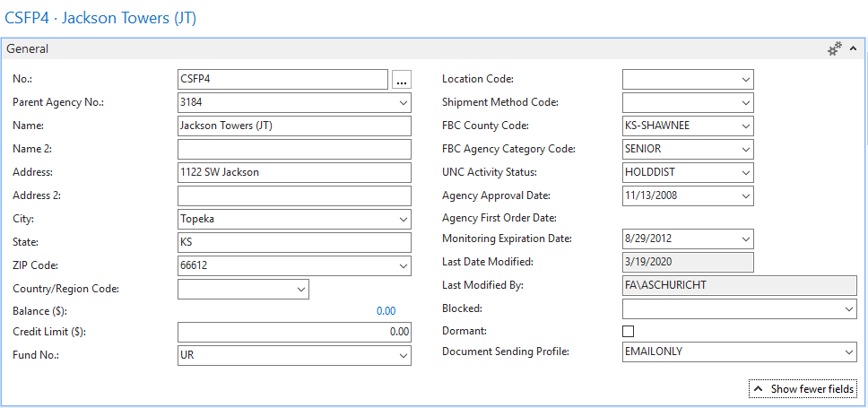
Task: Open the Blocked dropdown
Action: (x=848, y=309)
